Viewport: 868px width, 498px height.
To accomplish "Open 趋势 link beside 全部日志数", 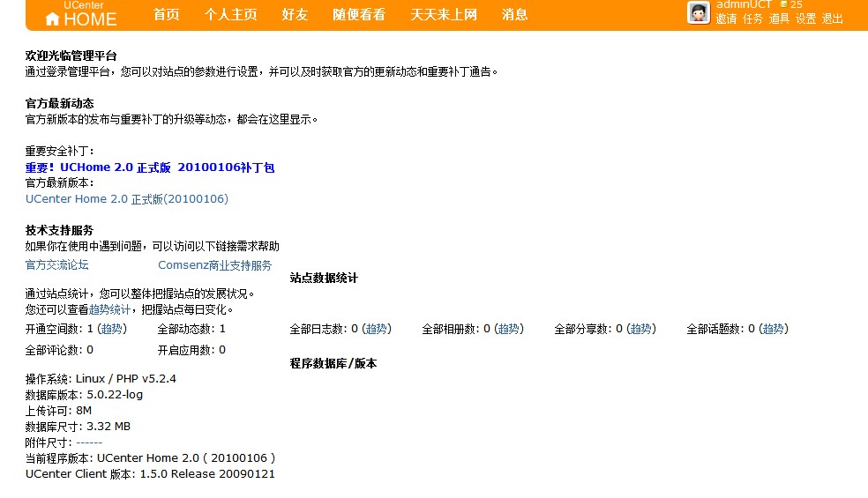I will pos(377,330).
